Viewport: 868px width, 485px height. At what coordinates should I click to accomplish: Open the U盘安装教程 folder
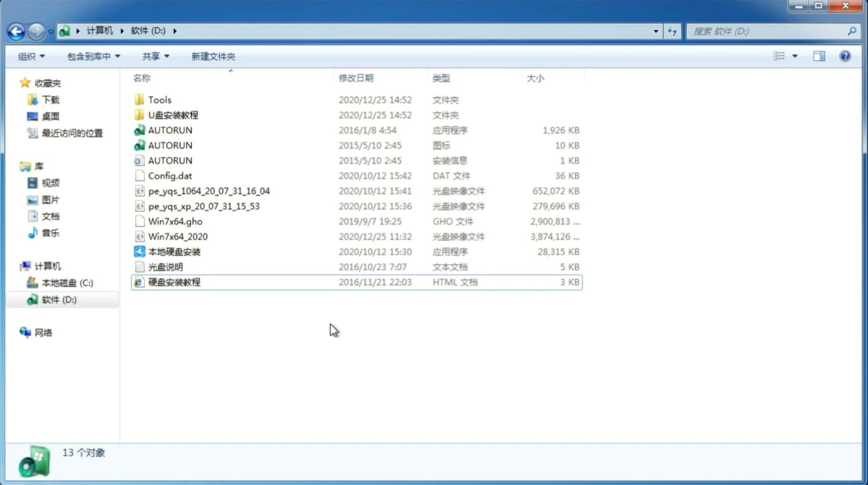(x=173, y=115)
